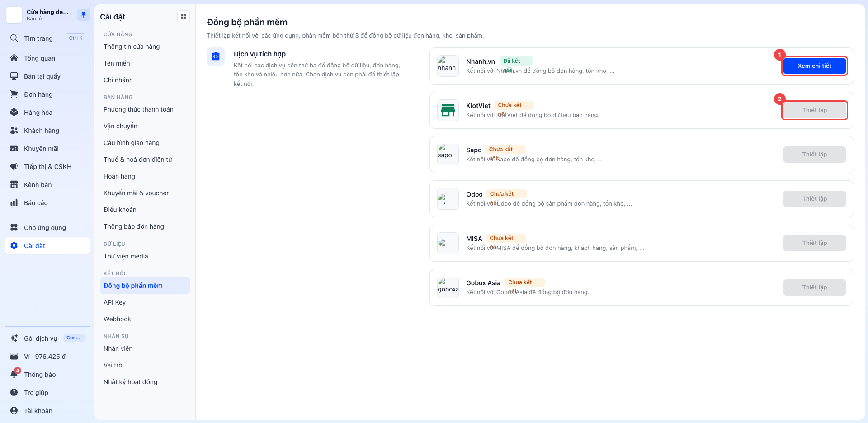868x423 pixels.
Task: Click the Ctrl K shortcut badge
Action: pos(75,38)
